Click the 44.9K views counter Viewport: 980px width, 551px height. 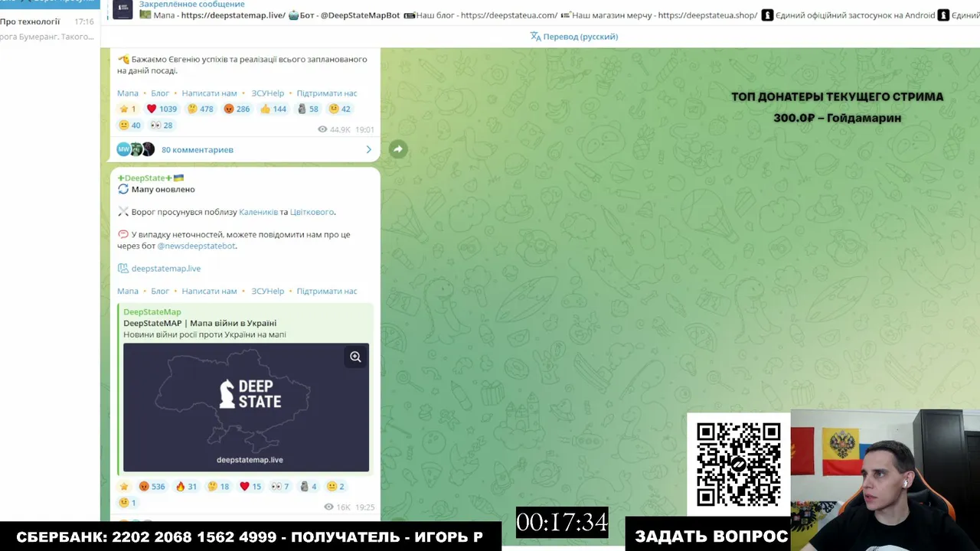tap(334, 130)
